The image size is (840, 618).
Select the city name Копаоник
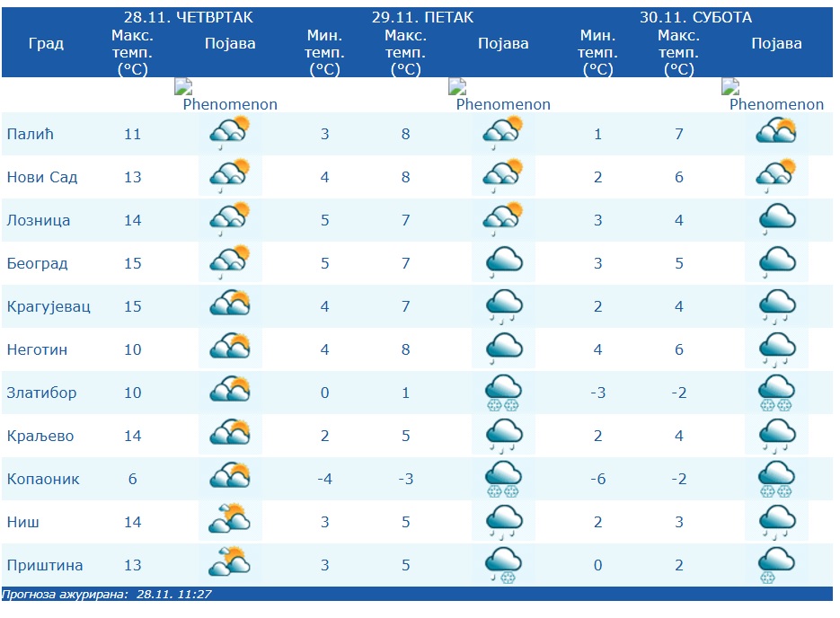click(43, 480)
